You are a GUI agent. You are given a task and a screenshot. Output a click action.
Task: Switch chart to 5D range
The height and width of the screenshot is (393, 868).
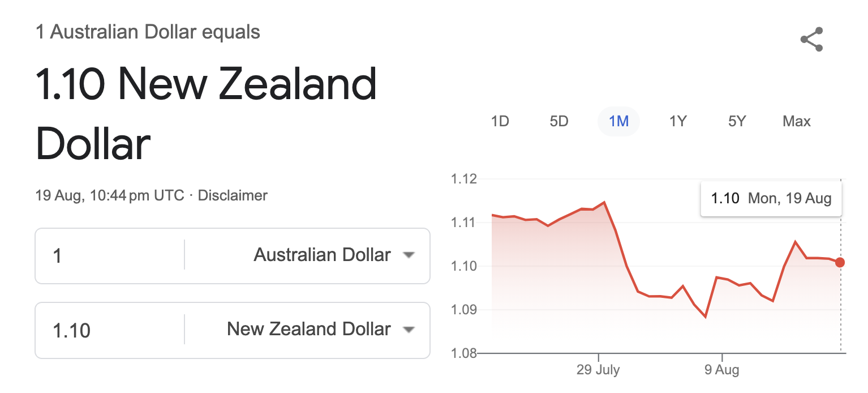click(559, 121)
